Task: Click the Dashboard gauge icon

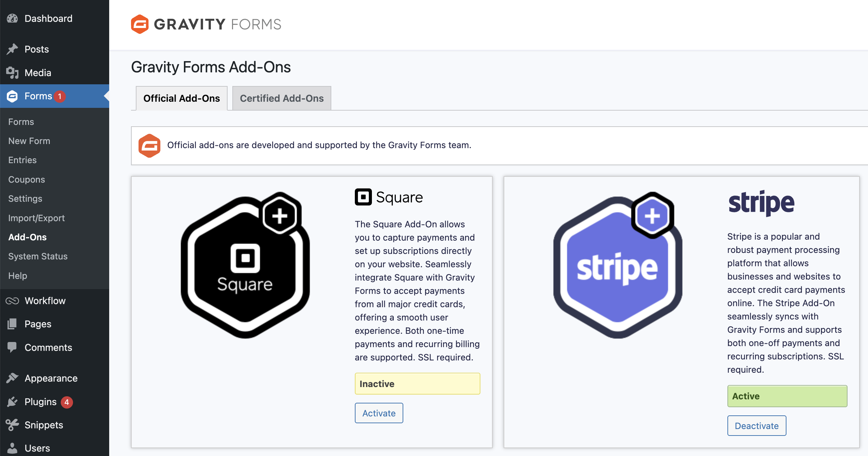Action: [12, 18]
